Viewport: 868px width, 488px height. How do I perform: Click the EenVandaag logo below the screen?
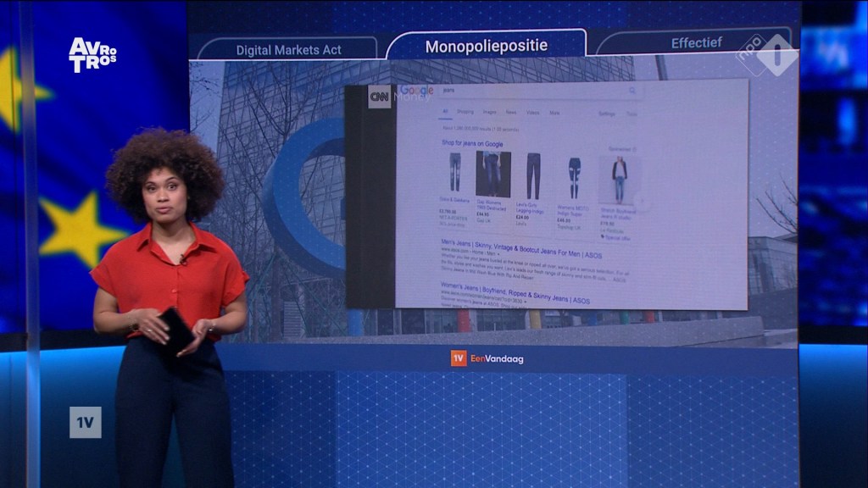pos(487,358)
